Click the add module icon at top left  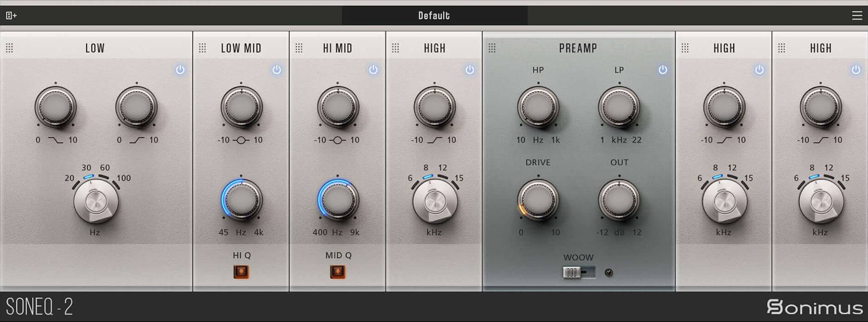[x=11, y=16]
